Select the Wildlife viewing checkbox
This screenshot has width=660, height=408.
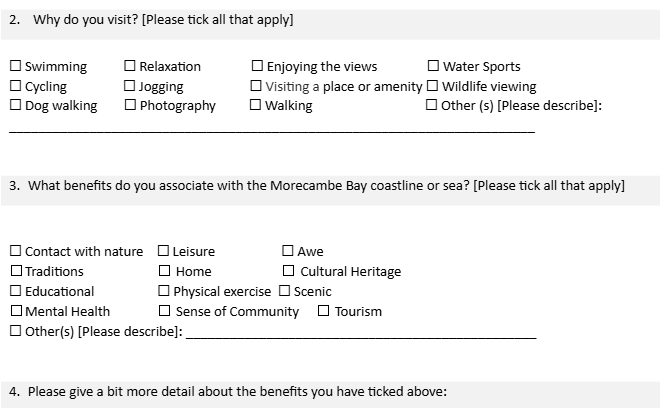433,86
